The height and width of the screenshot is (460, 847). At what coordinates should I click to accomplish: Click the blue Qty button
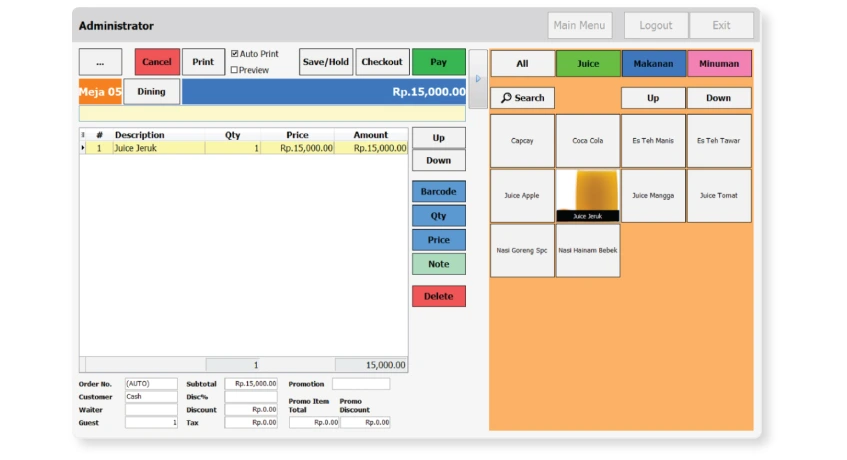pyautogui.click(x=439, y=216)
